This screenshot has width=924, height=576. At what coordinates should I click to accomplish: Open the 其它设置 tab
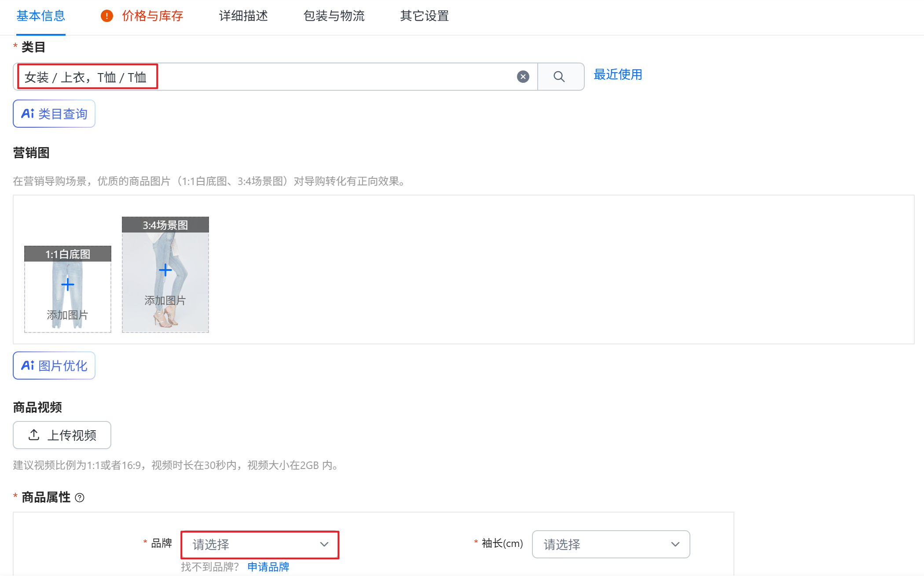[x=424, y=16]
